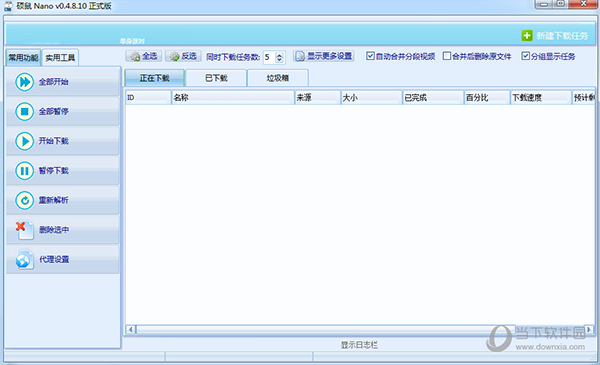The image size is (600, 365).
Task: Sort by the ID column header
Action: [x=148, y=98]
